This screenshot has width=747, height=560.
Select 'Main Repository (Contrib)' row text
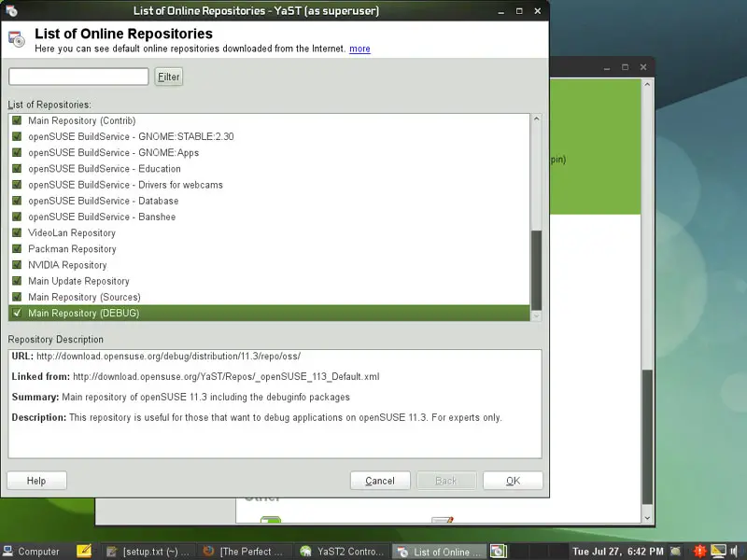(82, 120)
